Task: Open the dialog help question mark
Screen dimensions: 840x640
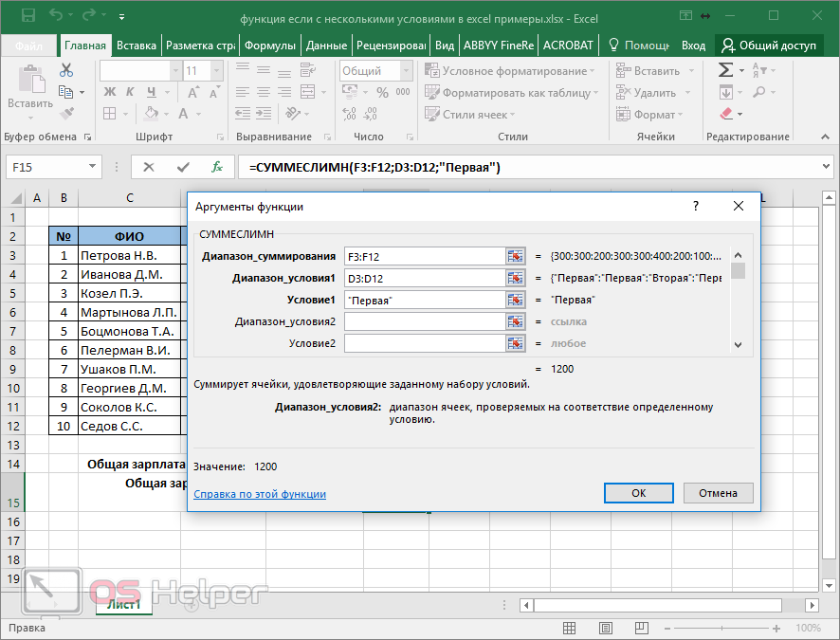Action: tap(695, 206)
